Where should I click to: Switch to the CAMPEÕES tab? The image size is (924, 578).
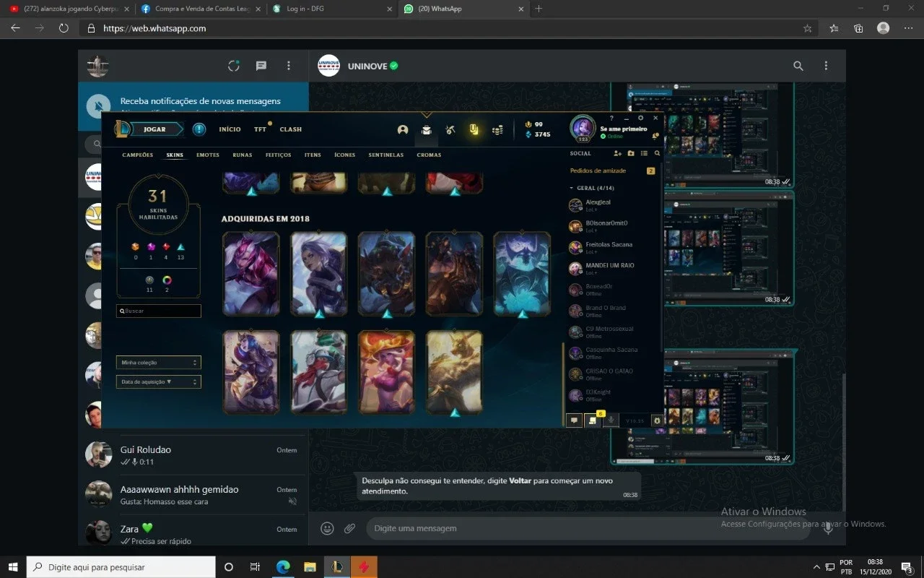point(138,155)
